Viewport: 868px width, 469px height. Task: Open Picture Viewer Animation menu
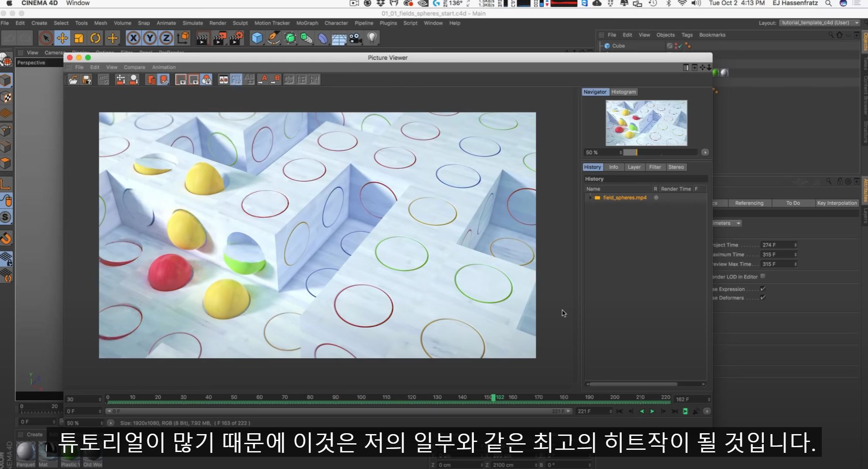164,67
